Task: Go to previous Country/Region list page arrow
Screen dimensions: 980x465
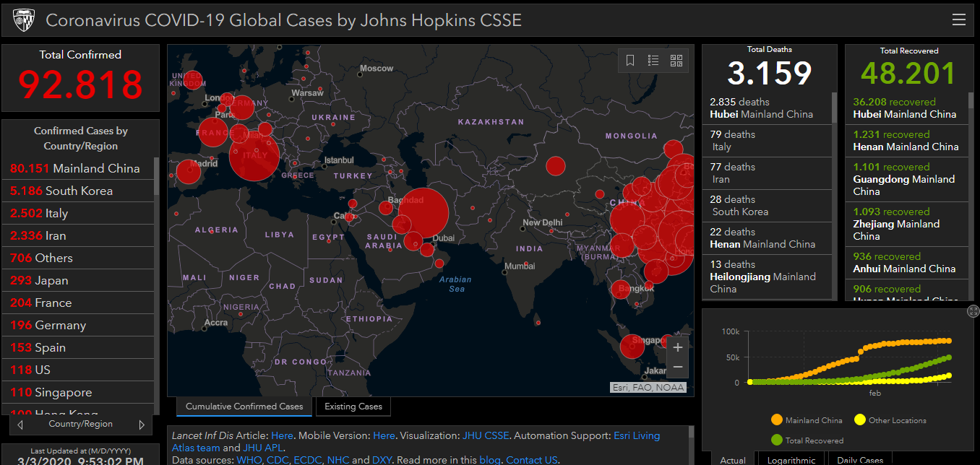Action: tap(20, 425)
